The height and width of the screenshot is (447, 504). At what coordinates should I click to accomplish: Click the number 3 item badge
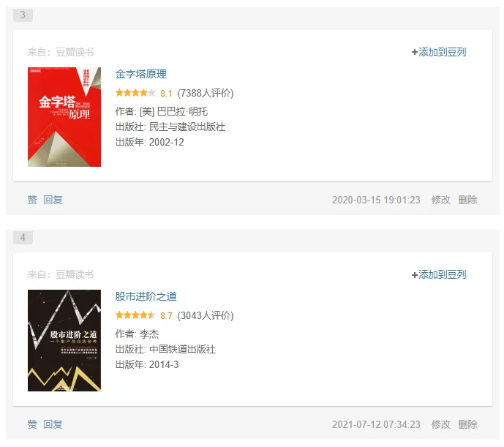[x=23, y=15]
